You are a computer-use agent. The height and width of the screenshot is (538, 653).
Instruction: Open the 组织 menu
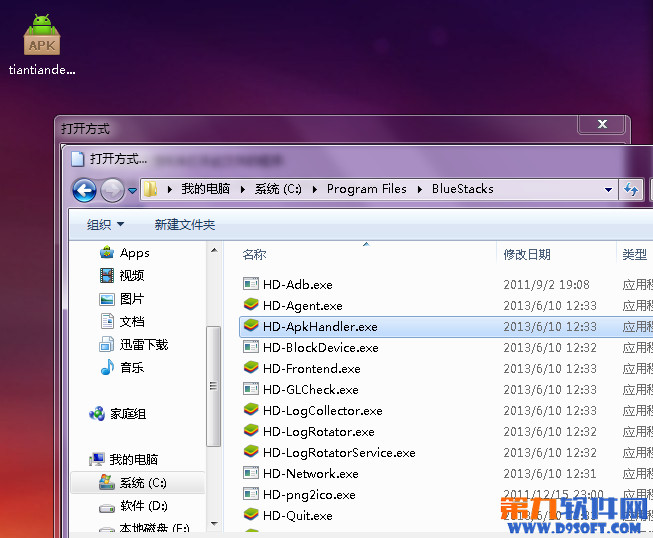[105, 225]
